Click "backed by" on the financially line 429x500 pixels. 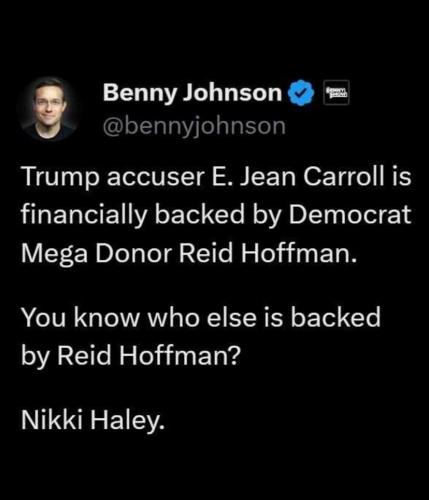[x=217, y=216]
